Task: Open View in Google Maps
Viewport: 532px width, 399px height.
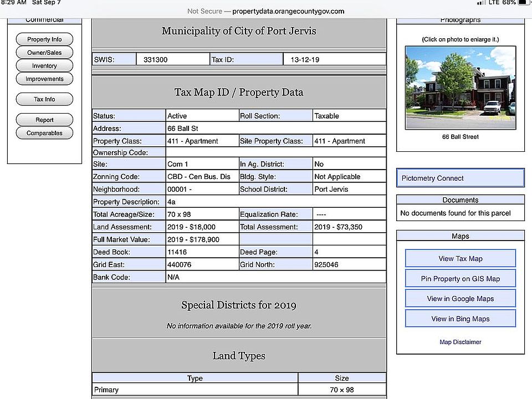Action: 461,299
